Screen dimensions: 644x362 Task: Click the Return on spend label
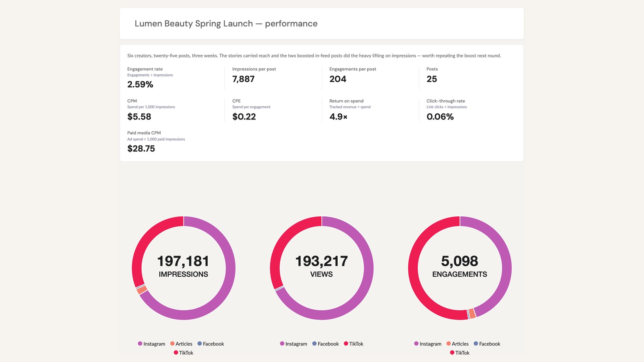tap(346, 101)
